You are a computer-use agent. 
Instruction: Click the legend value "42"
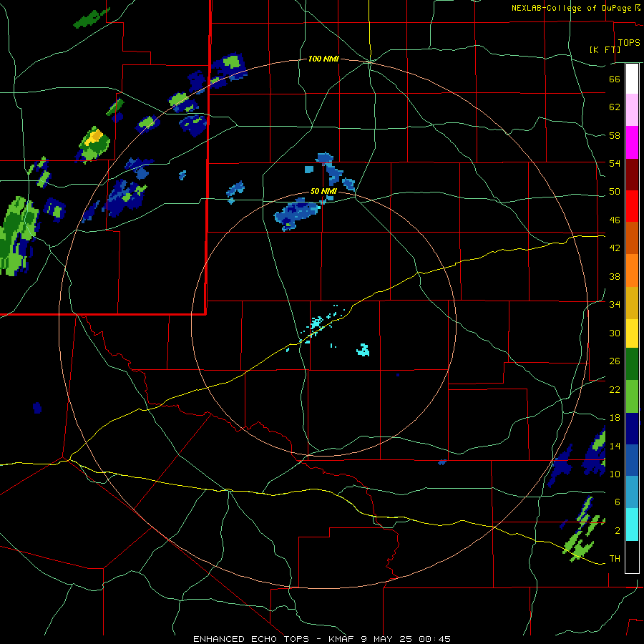615,248
